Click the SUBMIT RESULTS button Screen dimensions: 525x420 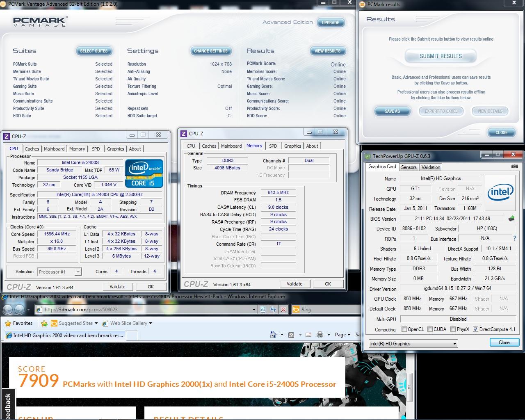point(441,56)
